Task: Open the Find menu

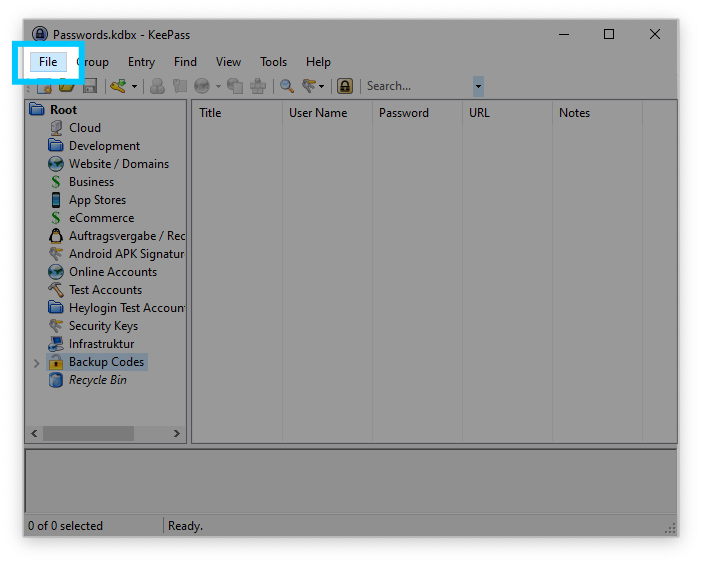Action: click(185, 62)
